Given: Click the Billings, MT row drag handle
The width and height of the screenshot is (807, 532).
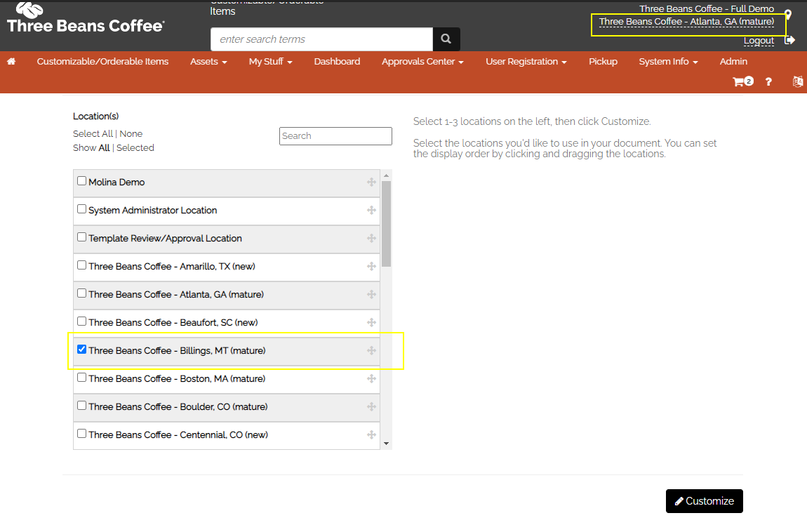Looking at the screenshot, I should [x=372, y=350].
